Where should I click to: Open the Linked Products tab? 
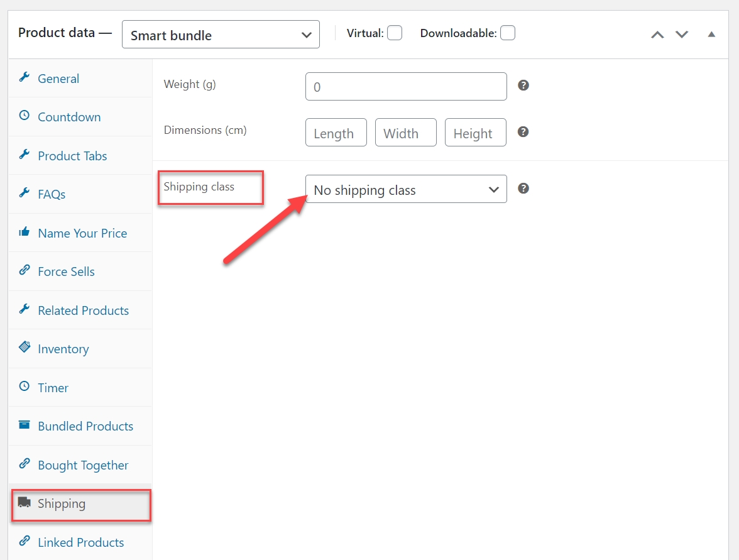click(80, 542)
